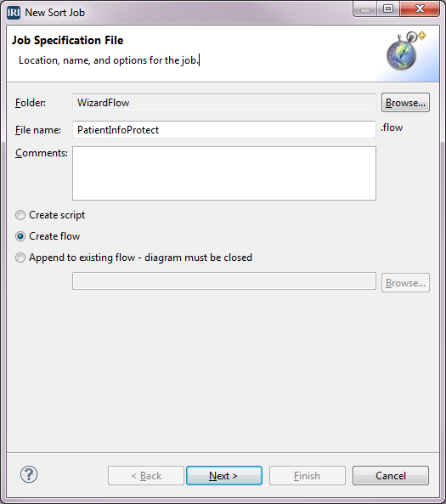Minimize the New Sort Job dialog
This screenshot has width=446, height=504.
pyautogui.click(x=365, y=9)
